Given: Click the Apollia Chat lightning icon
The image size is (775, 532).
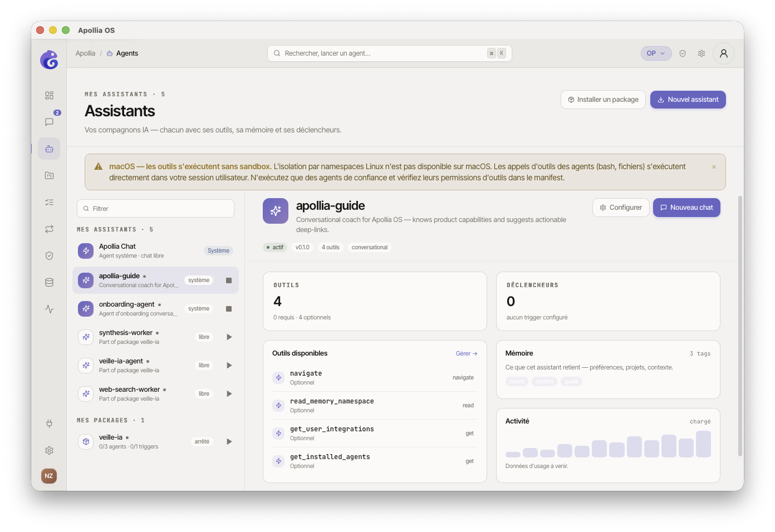Looking at the screenshot, I should [x=86, y=251].
